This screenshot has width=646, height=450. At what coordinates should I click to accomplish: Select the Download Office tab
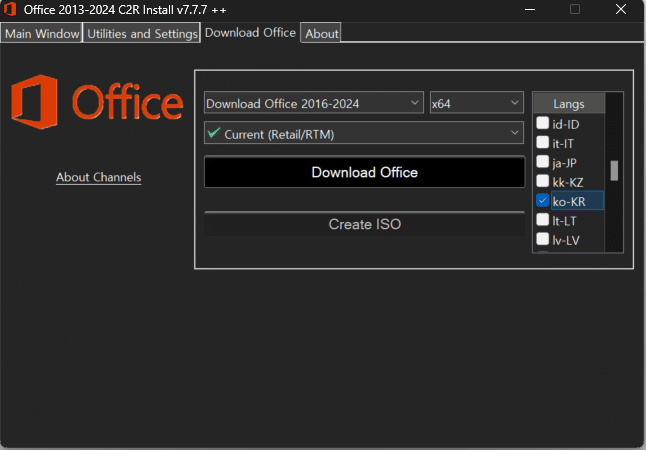click(x=250, y=33)
